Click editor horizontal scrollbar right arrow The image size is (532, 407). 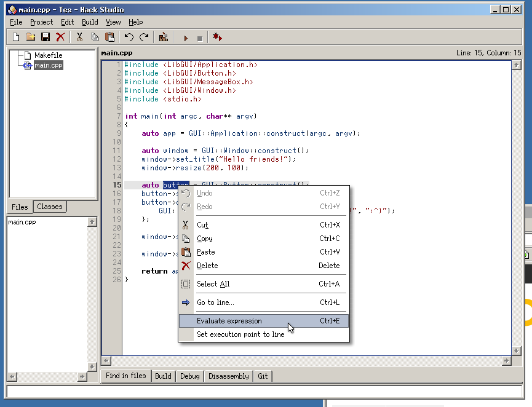point(507,361)
